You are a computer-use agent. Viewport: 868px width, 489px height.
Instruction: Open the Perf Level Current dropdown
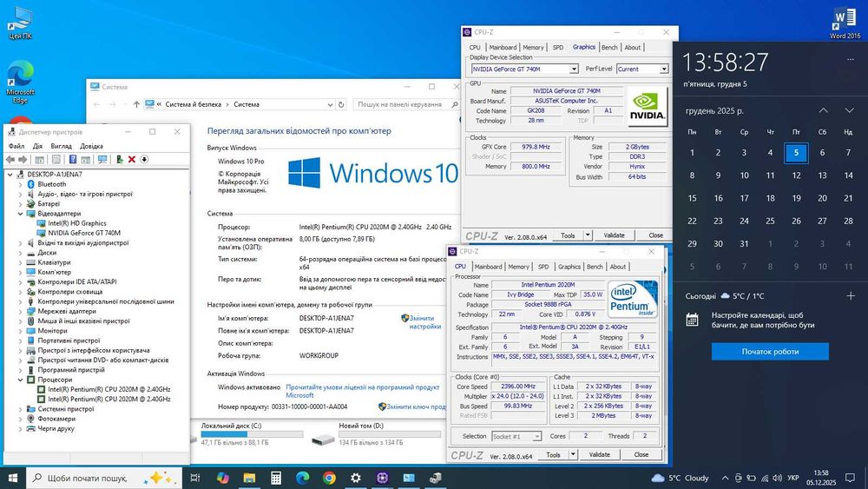tap(663, 69)
